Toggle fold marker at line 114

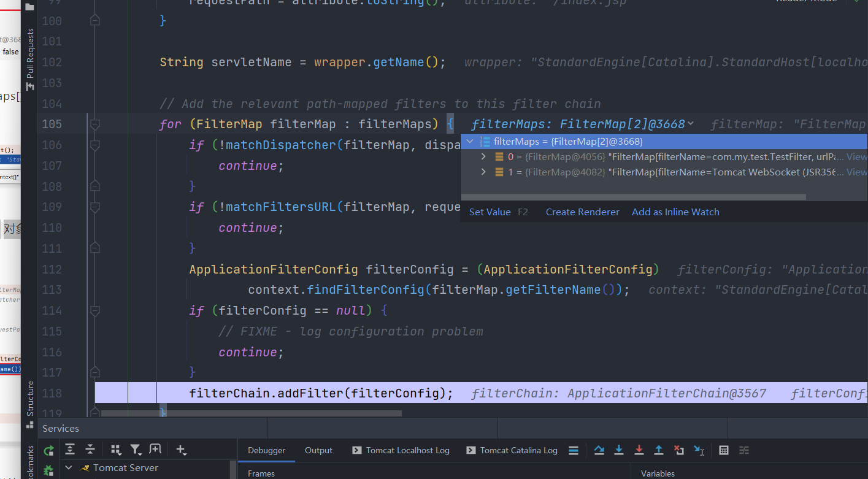pyautogui.click(x=94, y=310)
